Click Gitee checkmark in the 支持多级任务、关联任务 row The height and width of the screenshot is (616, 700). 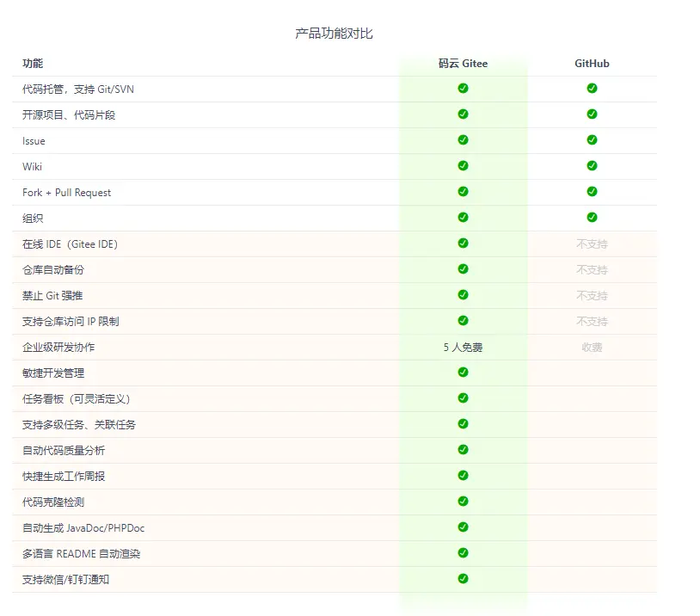click(x=463, y=423)
